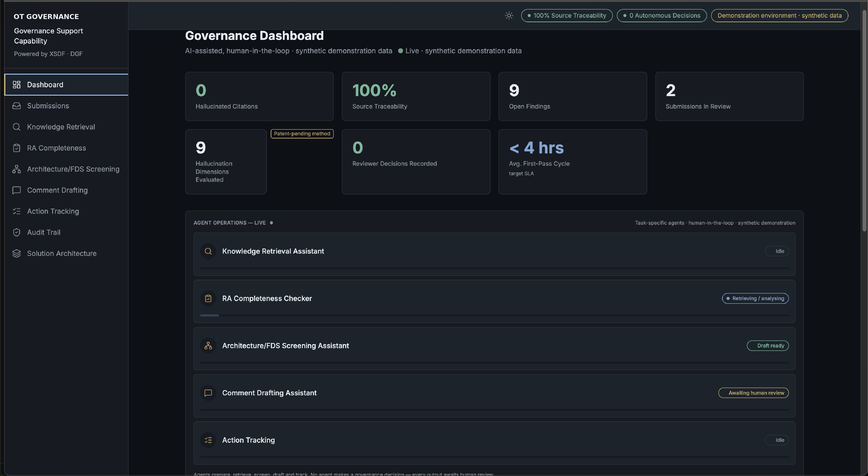The height and width of the screenshot is (476, 868).
Task: Click the 0 Autonomous Decisions badge
Action: pos(662,15)
